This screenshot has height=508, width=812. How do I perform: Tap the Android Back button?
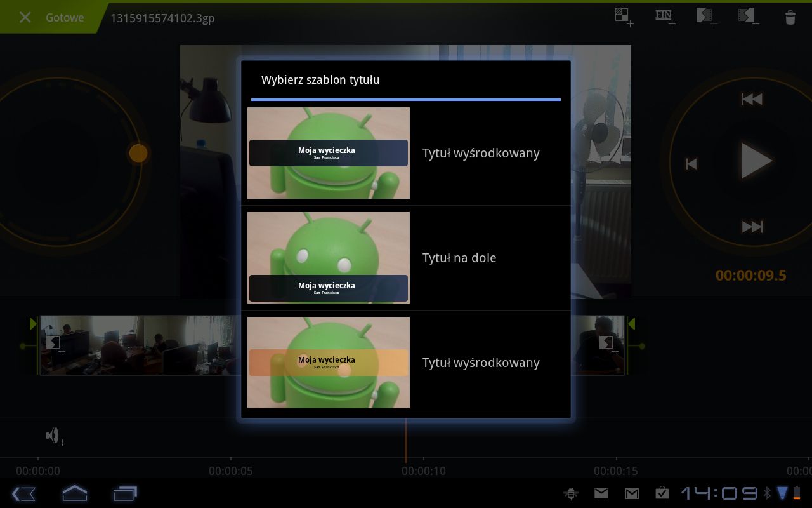tap(24, 493)
